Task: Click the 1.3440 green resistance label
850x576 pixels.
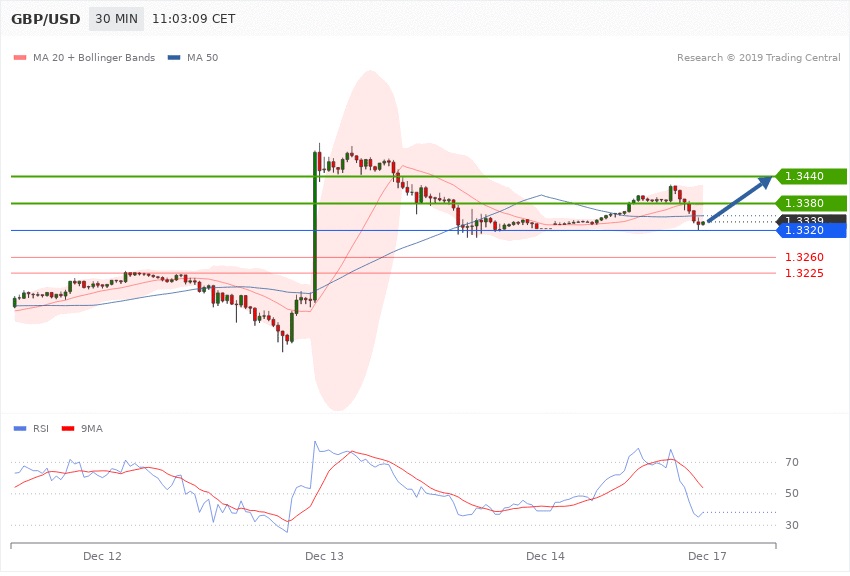Action: [x=810, y=177]
